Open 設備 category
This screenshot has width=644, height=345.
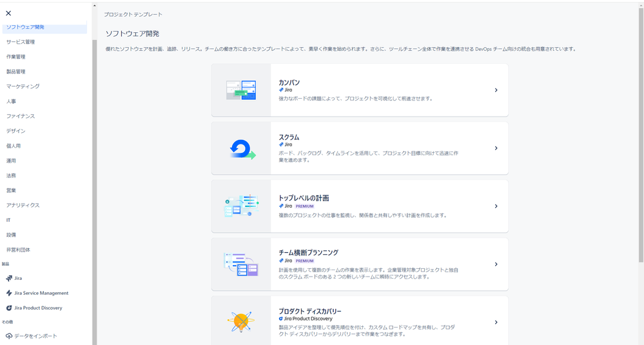coord(11,235)
